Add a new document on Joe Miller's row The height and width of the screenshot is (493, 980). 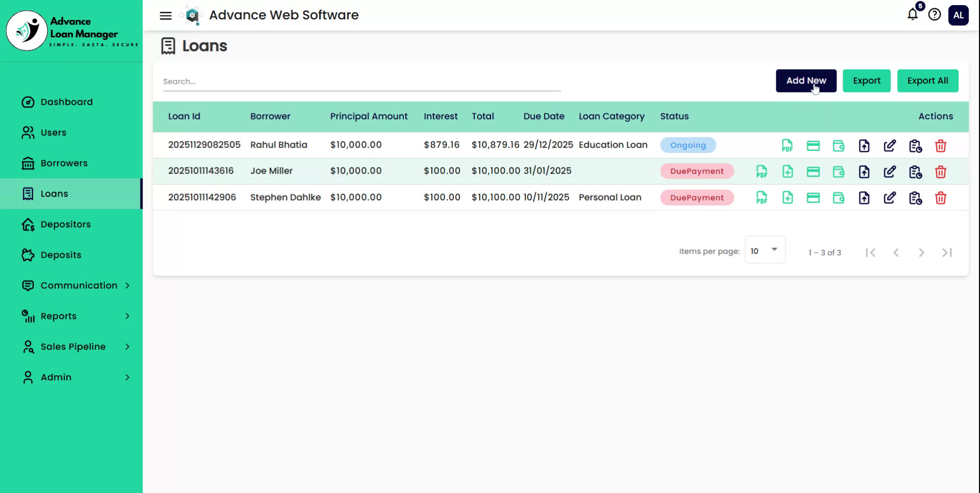788,172
